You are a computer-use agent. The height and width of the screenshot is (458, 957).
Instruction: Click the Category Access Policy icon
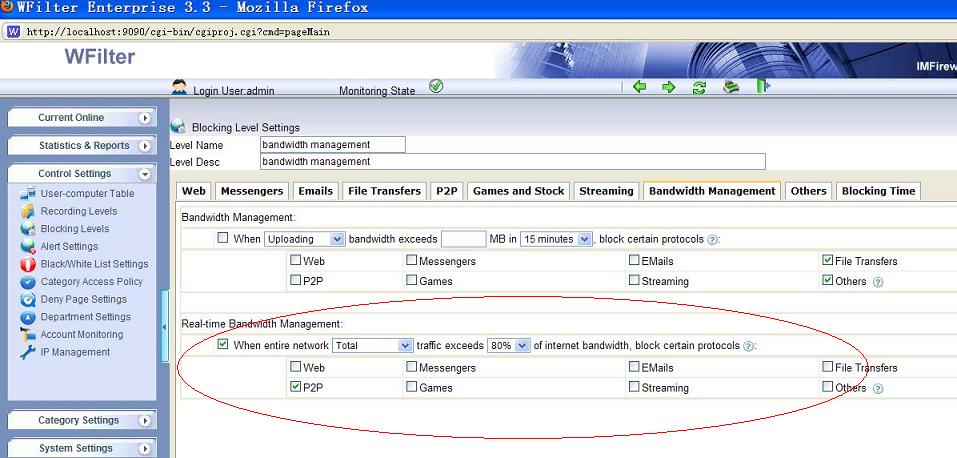tap(28, 282)
